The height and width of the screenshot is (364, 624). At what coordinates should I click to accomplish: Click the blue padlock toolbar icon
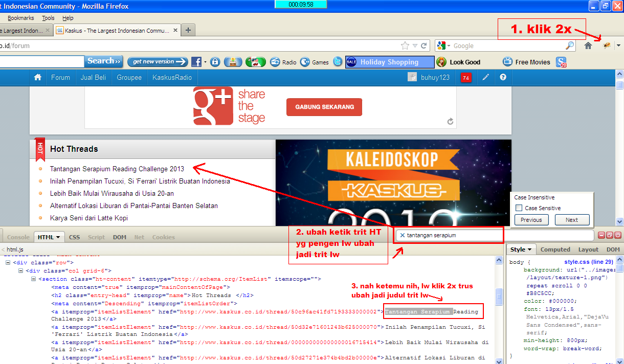(x=215, y=62)
